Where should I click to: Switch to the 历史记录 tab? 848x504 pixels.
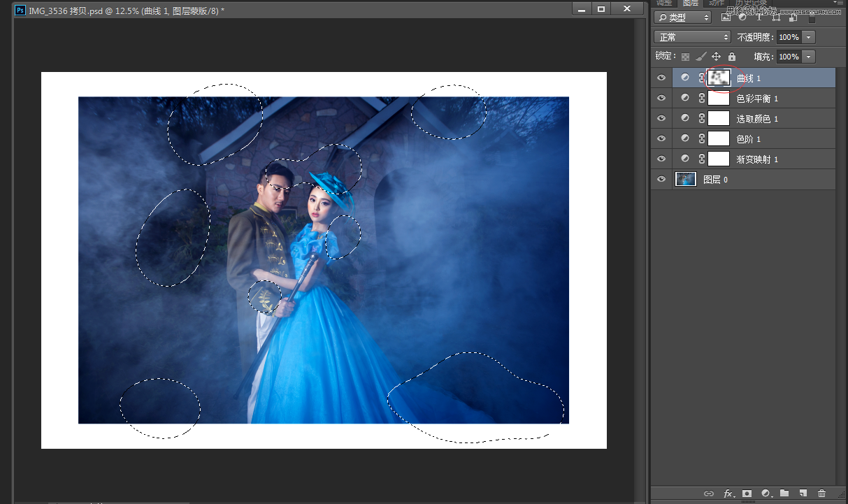(x=752, y=3)
